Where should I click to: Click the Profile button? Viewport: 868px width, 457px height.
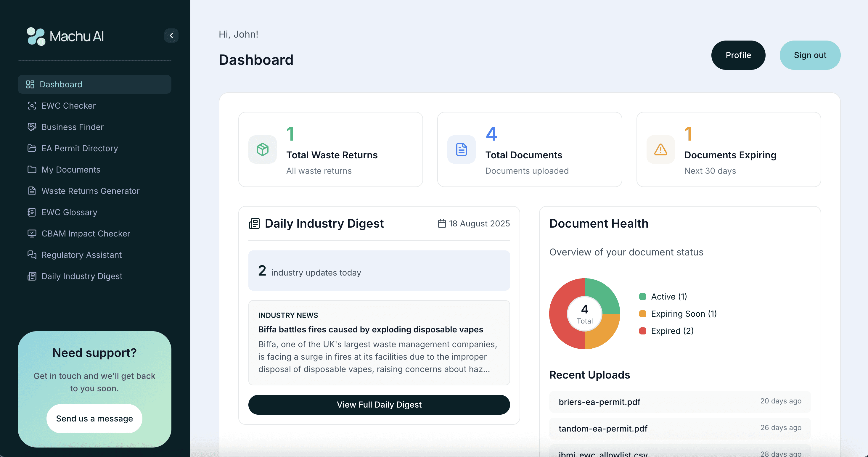click(x=738, y=55)
